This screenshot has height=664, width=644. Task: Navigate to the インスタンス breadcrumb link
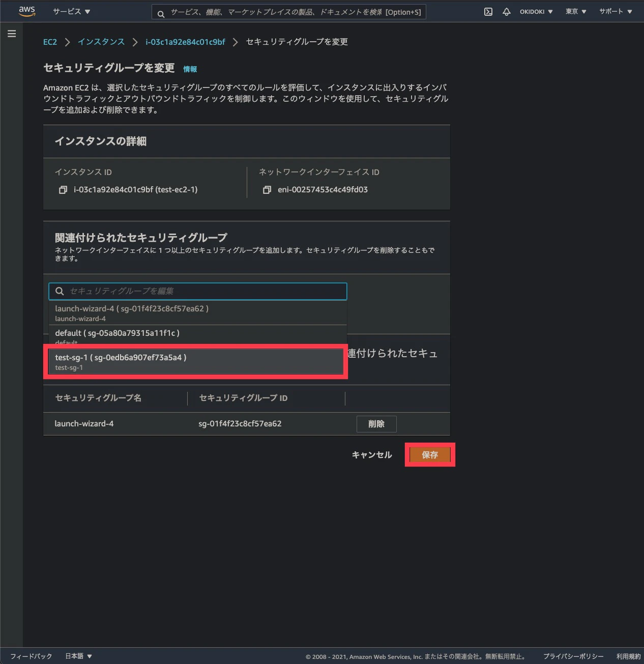tap(101, 42)
